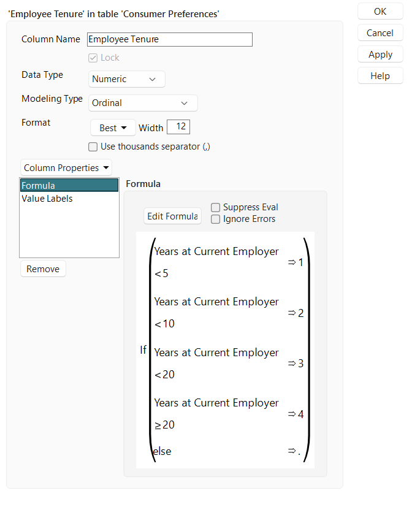Click the Edit Formula button
Image resolution: width=420 pixels, height=507 pixels.
pyautogui.click(x=172, y=216)
